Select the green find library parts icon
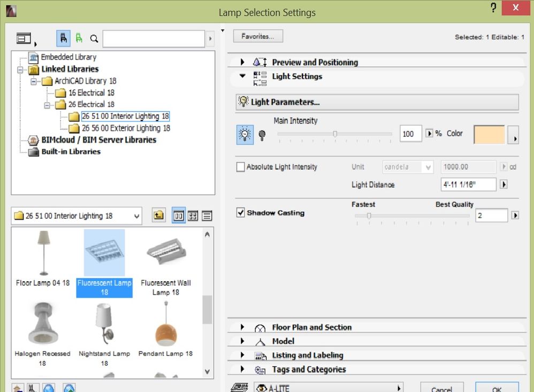 79,38
